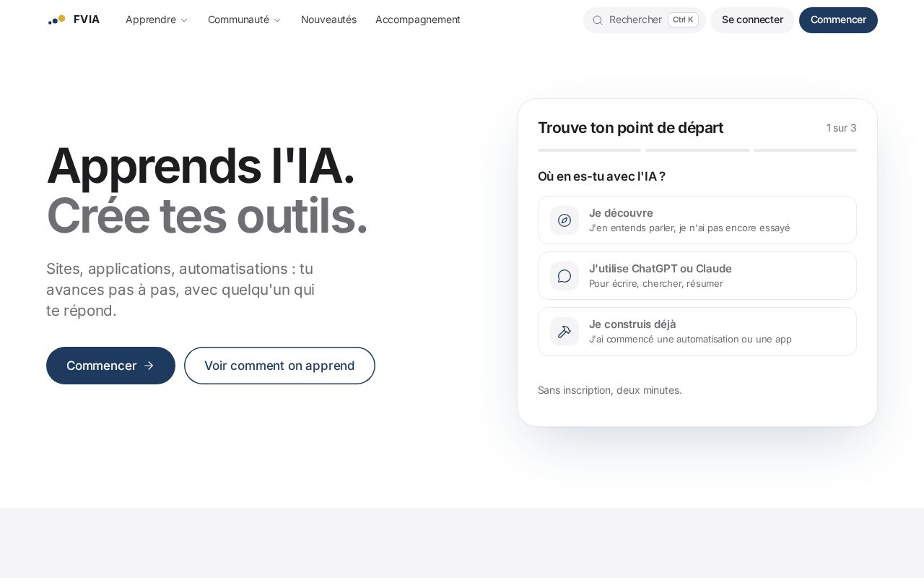Click the Se connecter button
Viewport: 924px width, 578px height.
tap(752, 20)
